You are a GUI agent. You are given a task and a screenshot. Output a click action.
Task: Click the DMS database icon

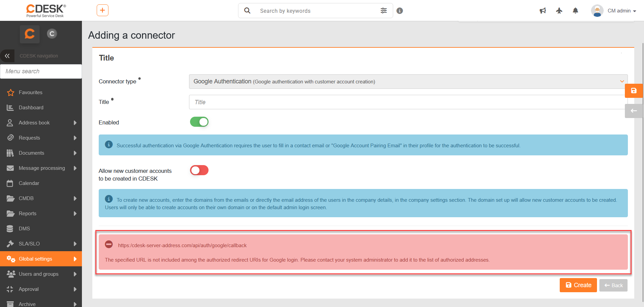tap(10, 229)
